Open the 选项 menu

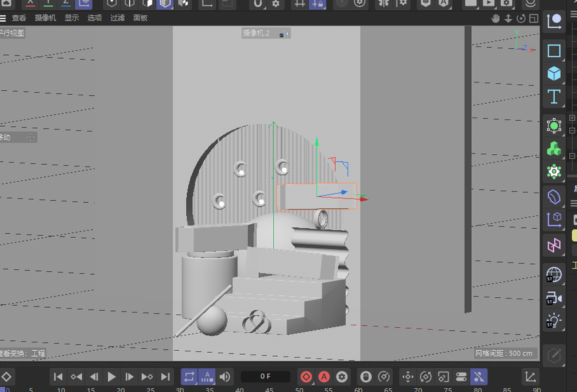click(95, 18)
